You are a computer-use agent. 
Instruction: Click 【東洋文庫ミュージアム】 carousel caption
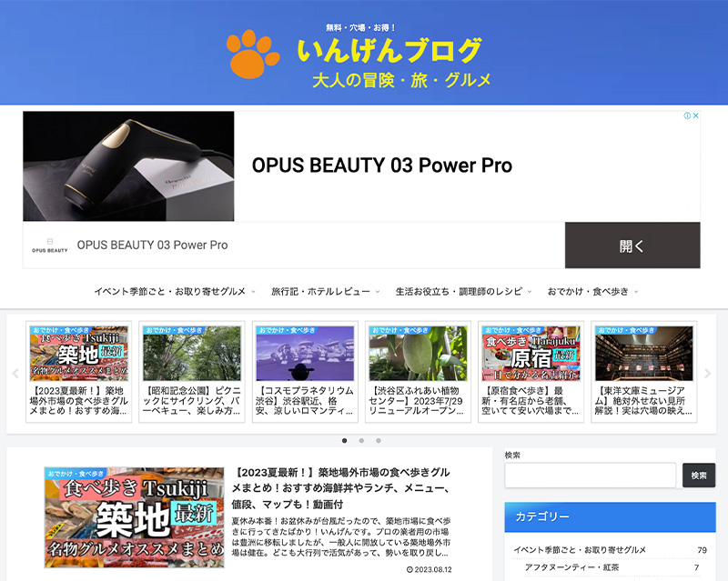(644, 400)
